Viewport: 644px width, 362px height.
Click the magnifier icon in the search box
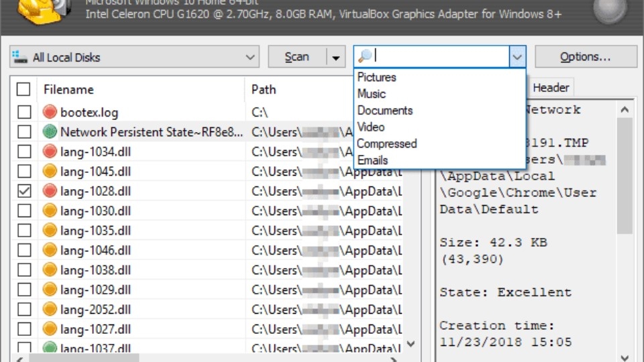(x=365, y=56)
